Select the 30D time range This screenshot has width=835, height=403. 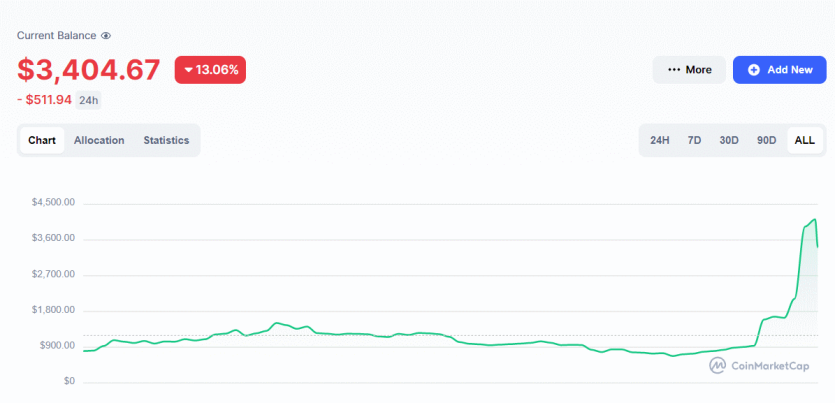click(729, 140)
